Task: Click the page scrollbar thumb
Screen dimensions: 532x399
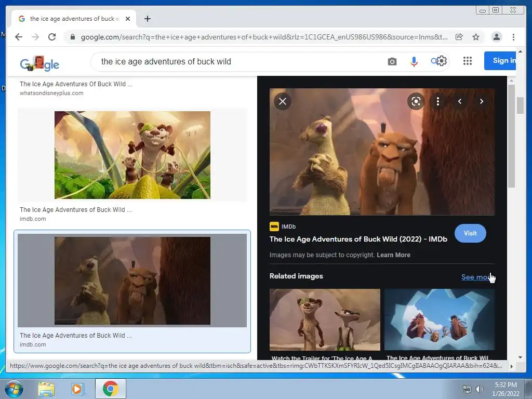Action: [x=520, y=105]
